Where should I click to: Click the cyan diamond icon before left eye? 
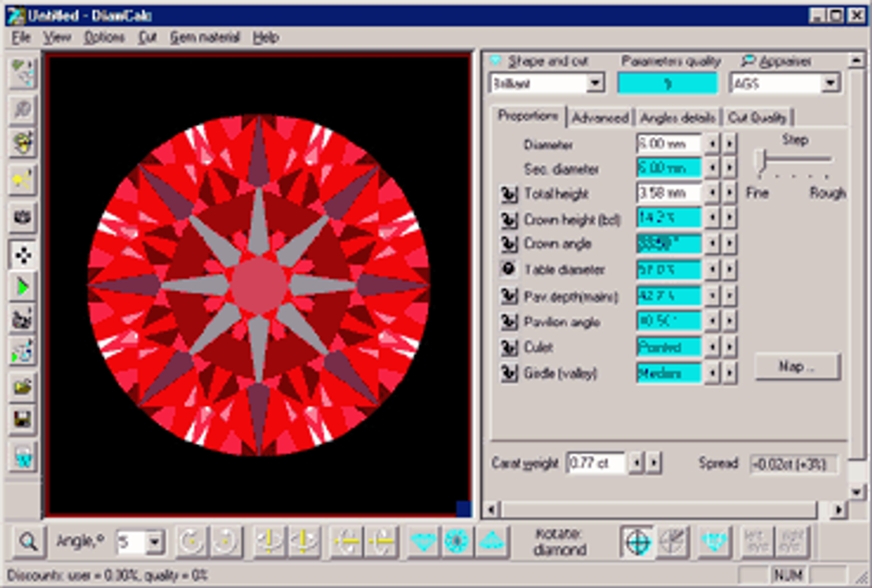(714, 542)
